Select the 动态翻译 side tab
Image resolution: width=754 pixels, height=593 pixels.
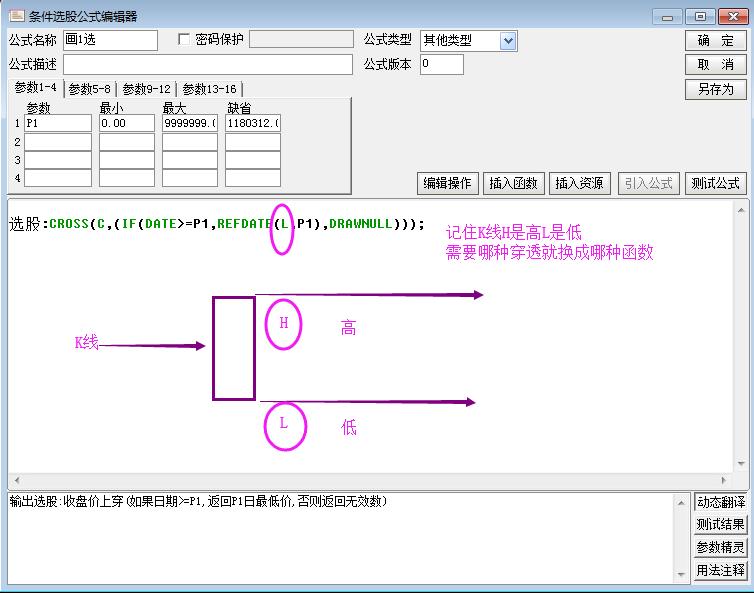(720, 502)
